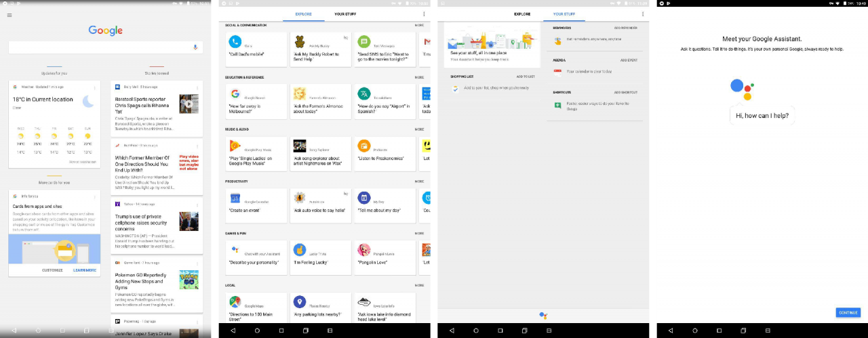
Task: Tap the Google Play Music icon
Action: 235,146
